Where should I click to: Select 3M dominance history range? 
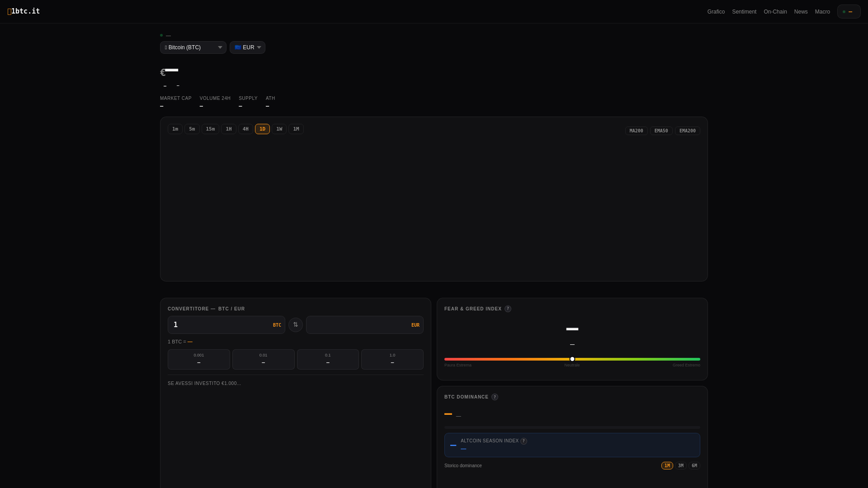click(x=680, y=466)
